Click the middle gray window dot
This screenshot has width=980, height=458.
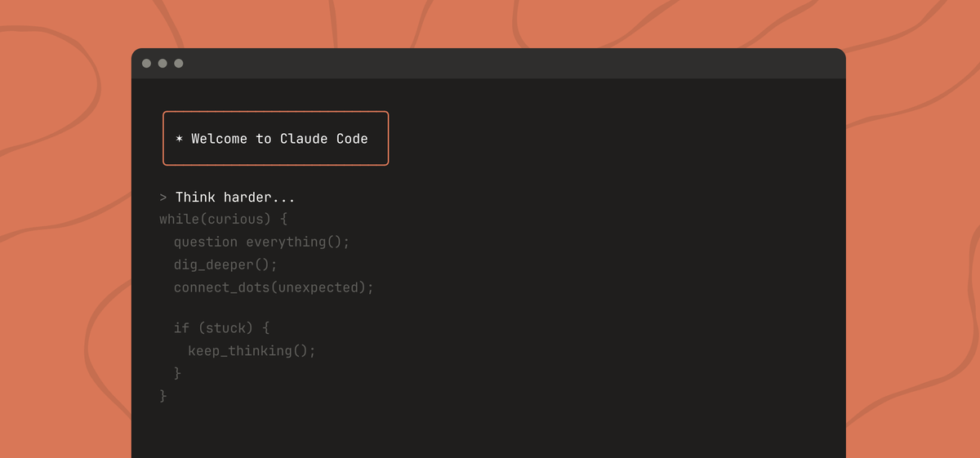pos(163,64)
